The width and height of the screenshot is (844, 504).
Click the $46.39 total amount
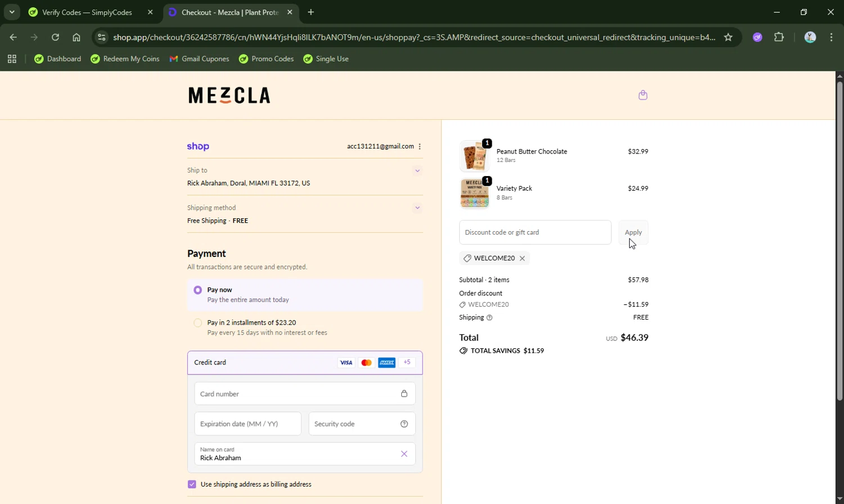click(635, 337)
